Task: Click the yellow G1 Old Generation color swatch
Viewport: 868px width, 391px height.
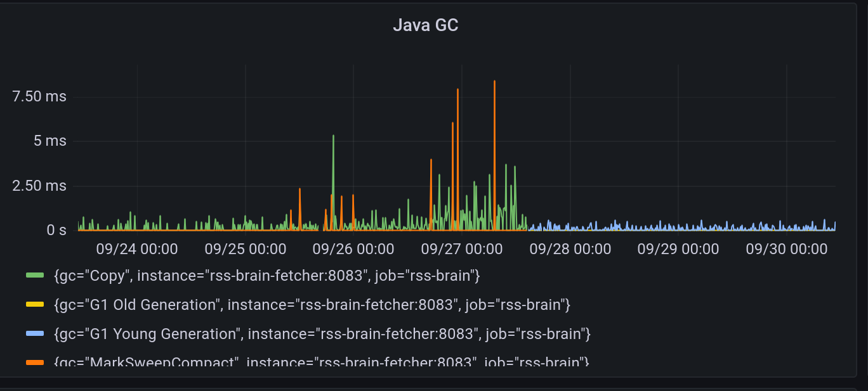Action: click(x=35, y=305)
